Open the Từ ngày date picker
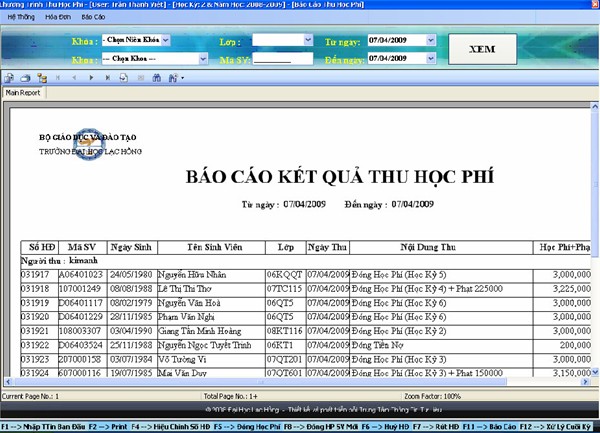The width and height of the screenshot is (600, 433). 432,42
